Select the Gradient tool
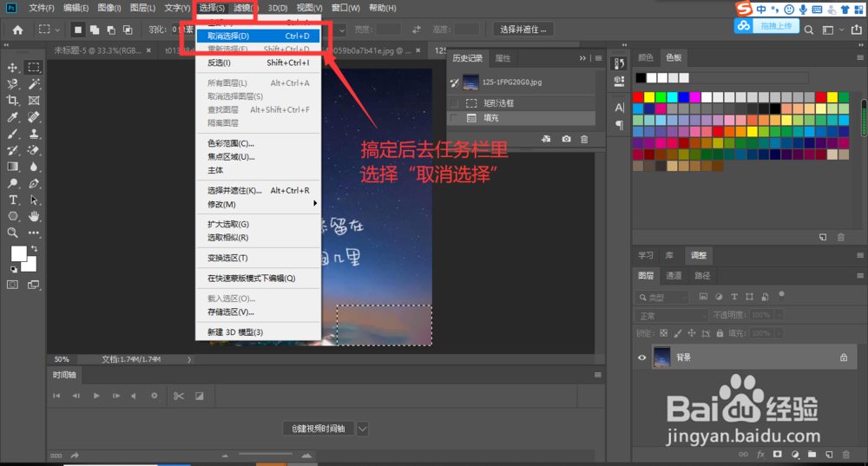 pyautogui.click(x=12, y=167)
